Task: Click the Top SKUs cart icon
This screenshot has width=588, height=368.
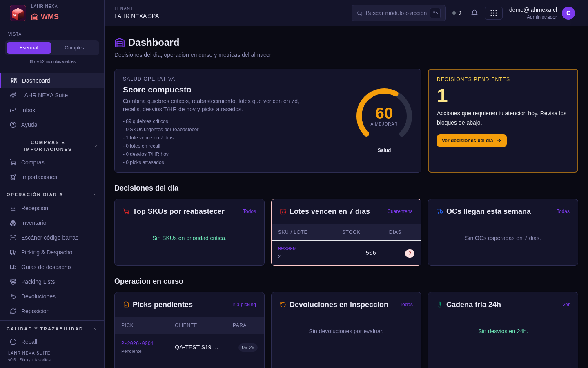Action: coord(126,211)
